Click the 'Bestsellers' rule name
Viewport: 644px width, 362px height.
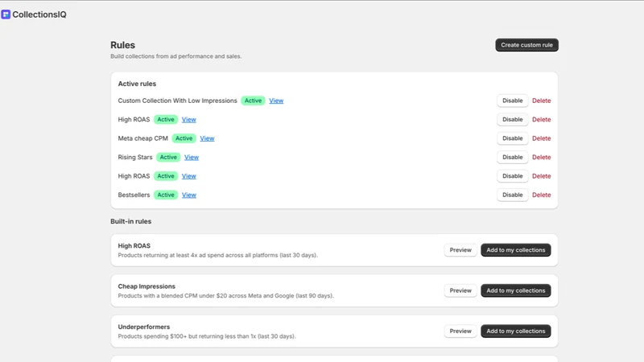(134, 195)
